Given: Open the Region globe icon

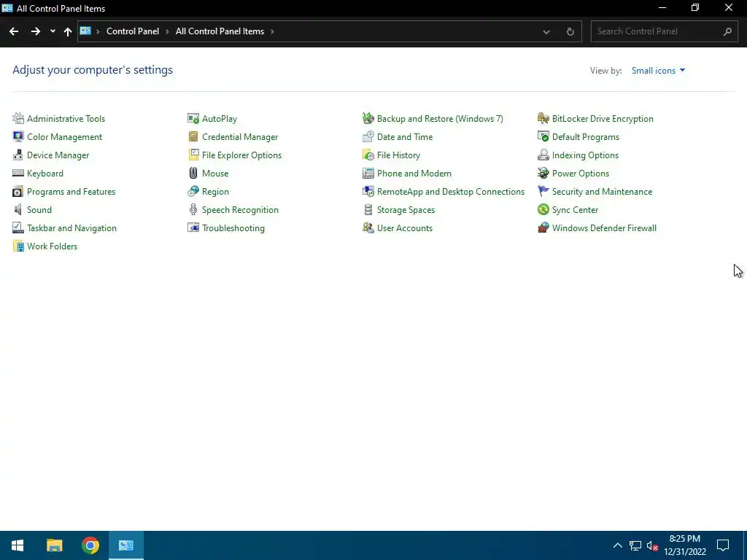Looking at the screenshot, I should pos(193,192).
